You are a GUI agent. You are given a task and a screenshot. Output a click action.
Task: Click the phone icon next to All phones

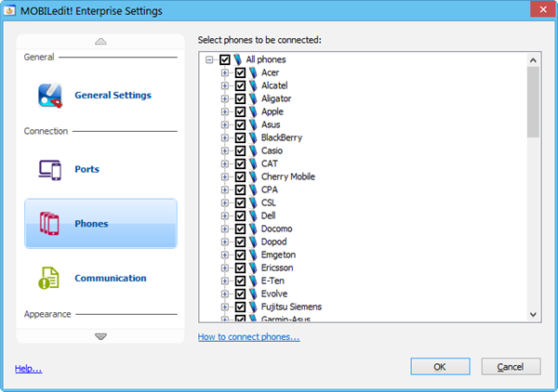click(238, 59)
